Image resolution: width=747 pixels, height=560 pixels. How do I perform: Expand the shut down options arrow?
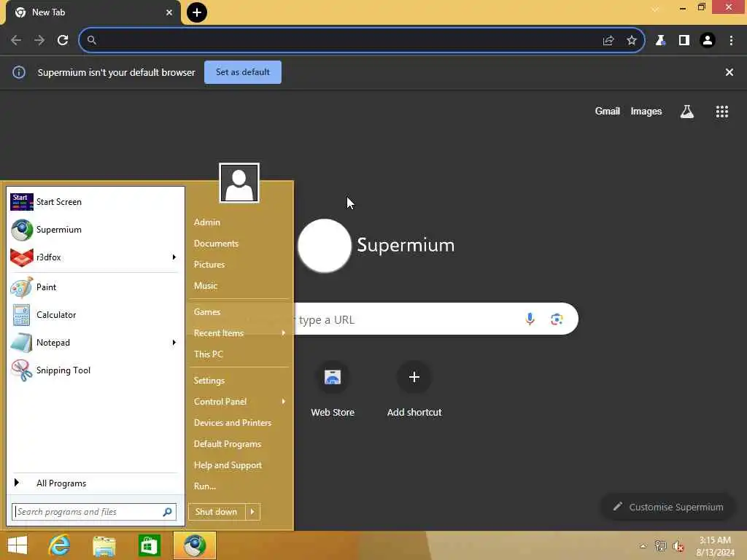click(252, 512)
